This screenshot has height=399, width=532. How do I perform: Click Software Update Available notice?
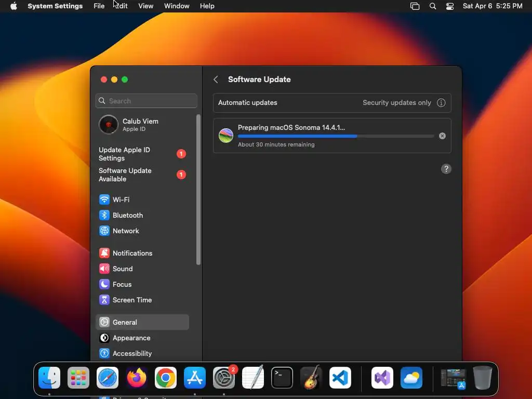pyautogui.click(x=142, y=175)
